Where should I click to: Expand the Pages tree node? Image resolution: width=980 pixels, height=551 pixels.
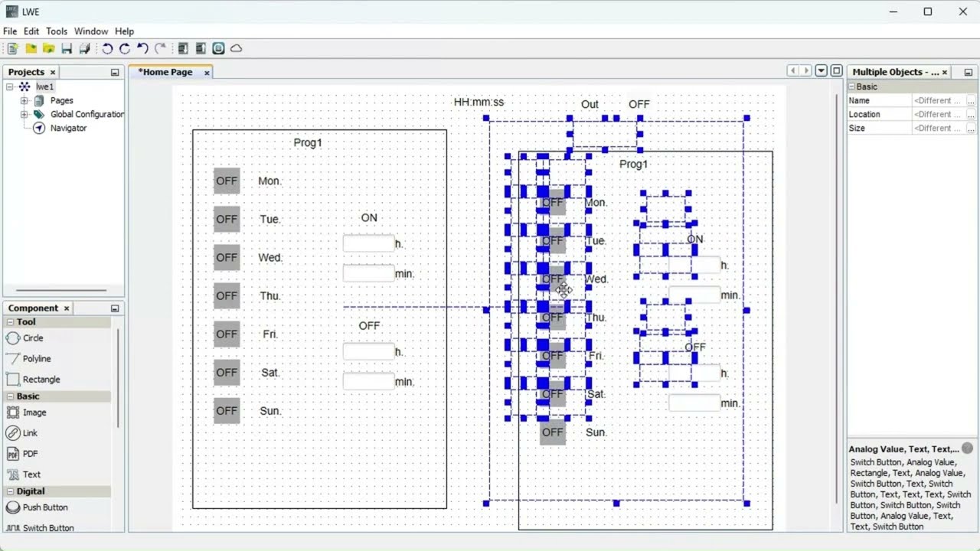click(x=24, y=100)
